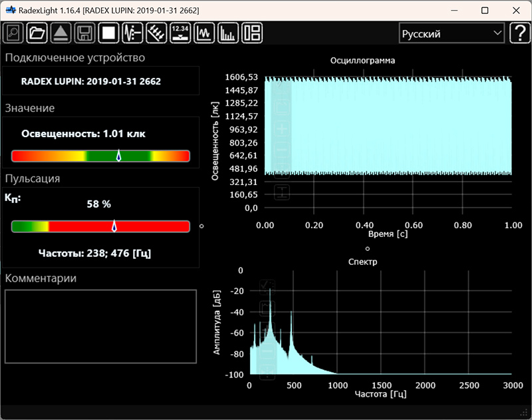This screenshot has height=420, width=532.
Task: Click the plus zoom overlay on oscillogram
Action: click(283, 128)
